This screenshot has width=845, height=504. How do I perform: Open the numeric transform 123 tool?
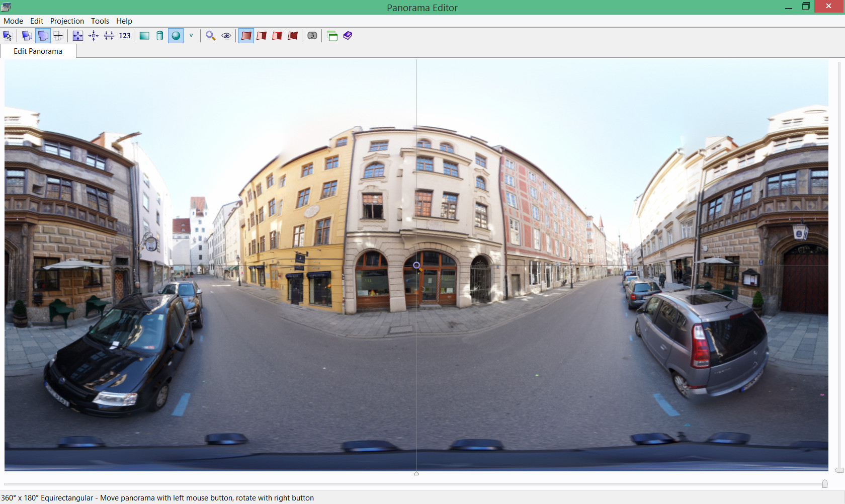(x=125, y=36)
